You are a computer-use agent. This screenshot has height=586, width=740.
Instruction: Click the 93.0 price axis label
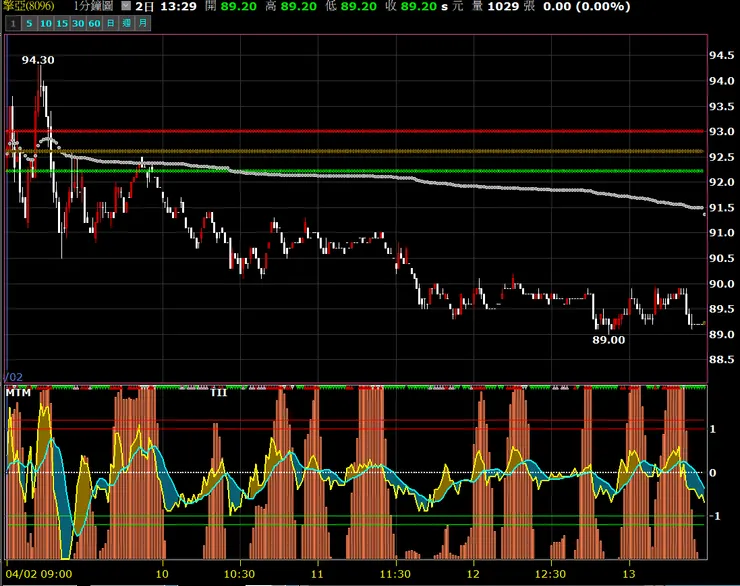(x=722, y=132)
